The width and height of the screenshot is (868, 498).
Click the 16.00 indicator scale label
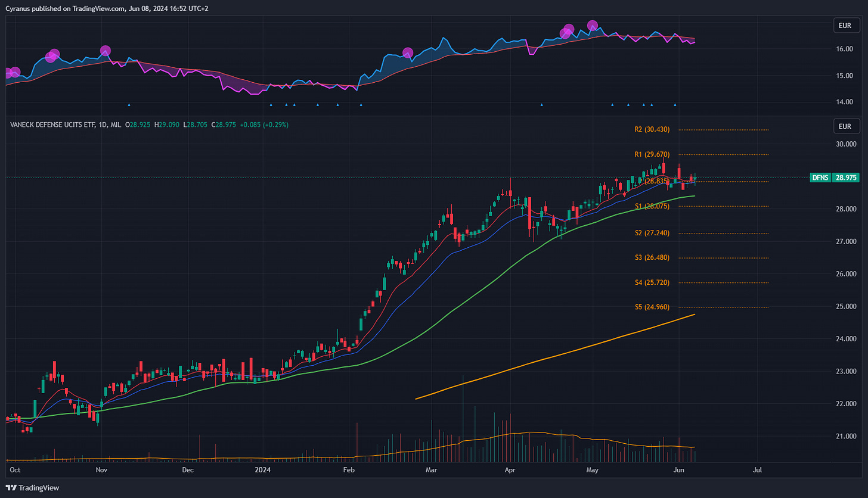pos(844,49)
